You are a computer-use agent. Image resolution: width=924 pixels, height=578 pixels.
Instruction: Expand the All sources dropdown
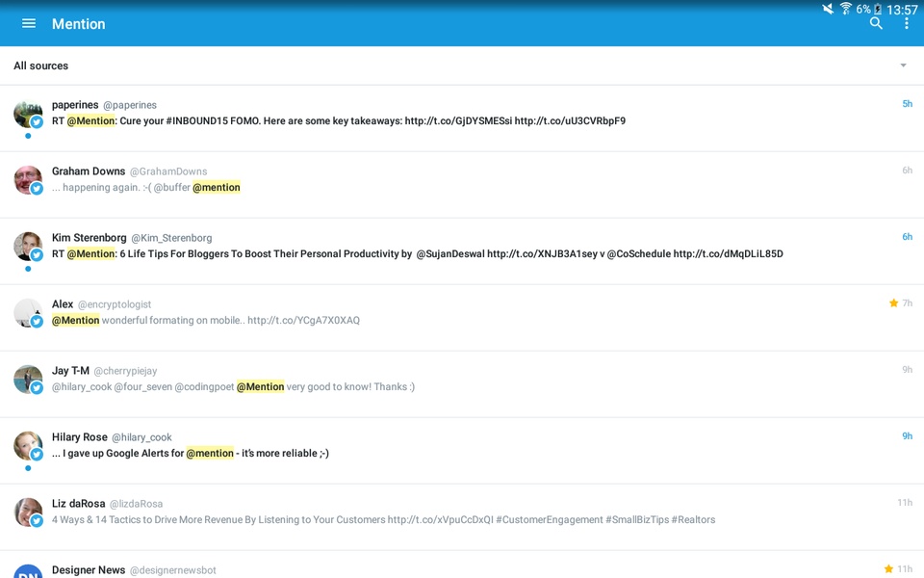point(462,66)
